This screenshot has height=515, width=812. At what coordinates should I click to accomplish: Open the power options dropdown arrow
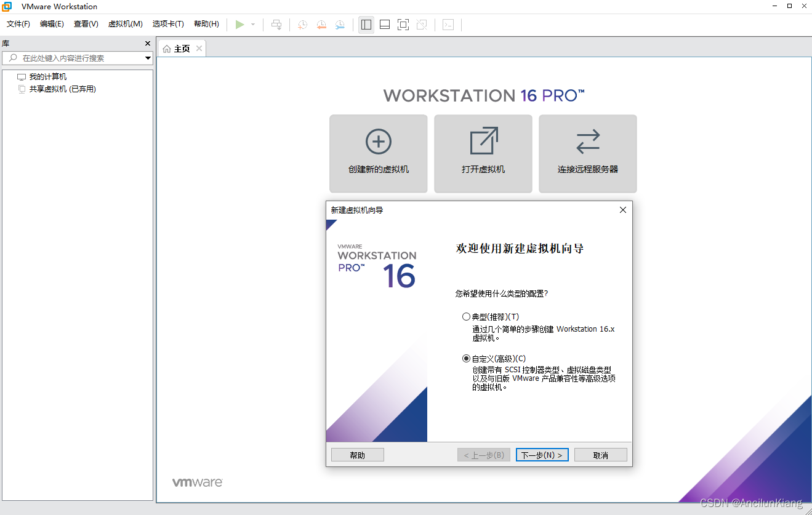point(253,25)
